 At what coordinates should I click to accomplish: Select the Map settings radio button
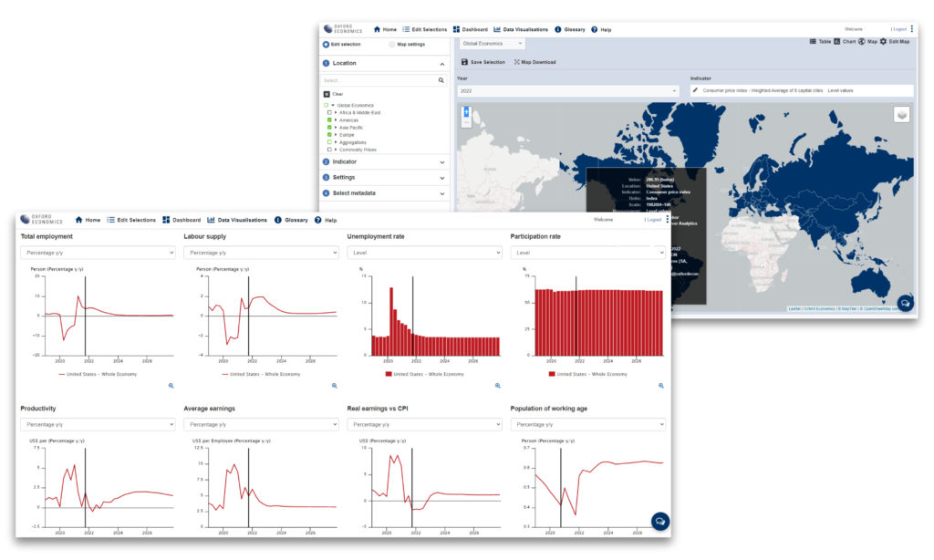[x=391, y=43]
